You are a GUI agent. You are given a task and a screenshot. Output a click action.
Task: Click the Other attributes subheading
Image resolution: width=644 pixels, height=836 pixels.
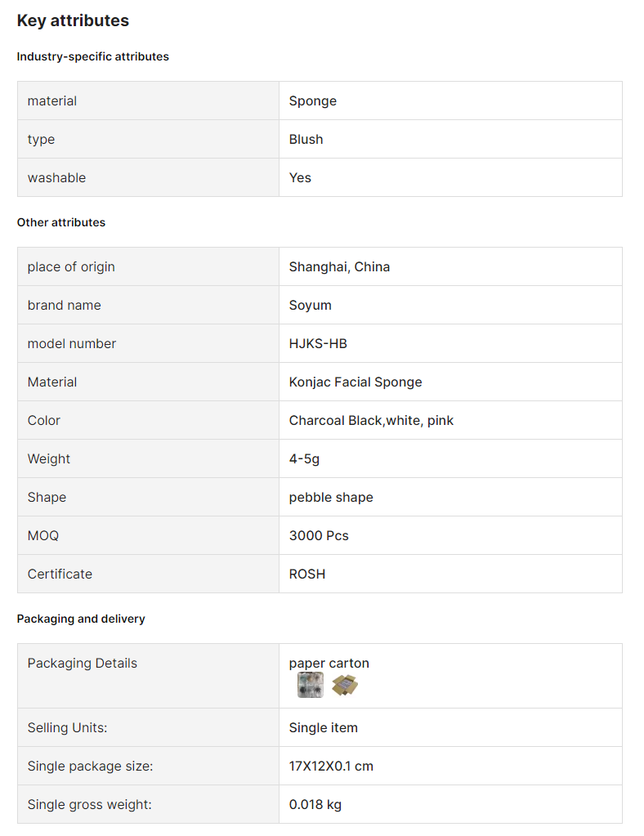pyautogui.click(x=61, y=222)
